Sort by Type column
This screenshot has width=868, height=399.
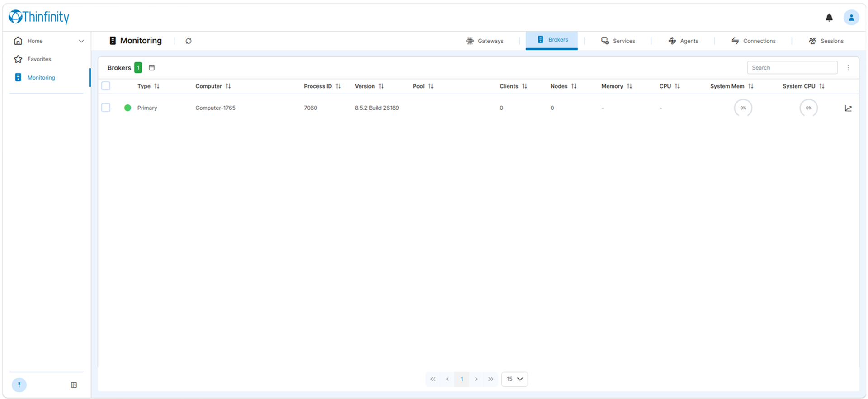[x=157, y=86]
